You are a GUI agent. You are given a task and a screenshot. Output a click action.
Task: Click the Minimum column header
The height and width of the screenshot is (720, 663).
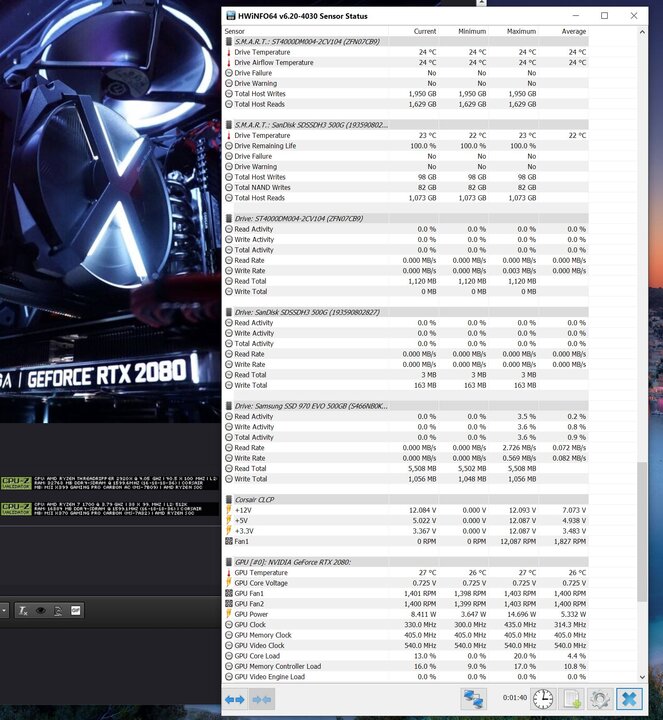pyautogui.click(x=472, y=31)
